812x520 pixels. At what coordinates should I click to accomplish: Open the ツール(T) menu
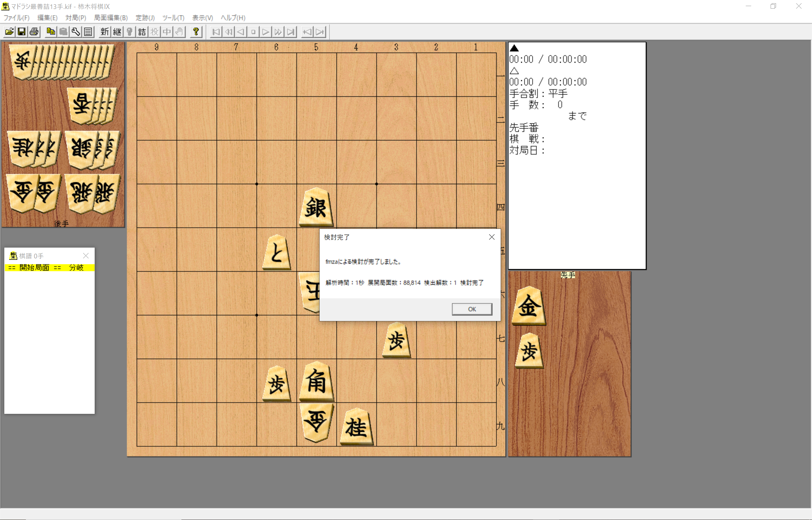click(x=173, y=18)
